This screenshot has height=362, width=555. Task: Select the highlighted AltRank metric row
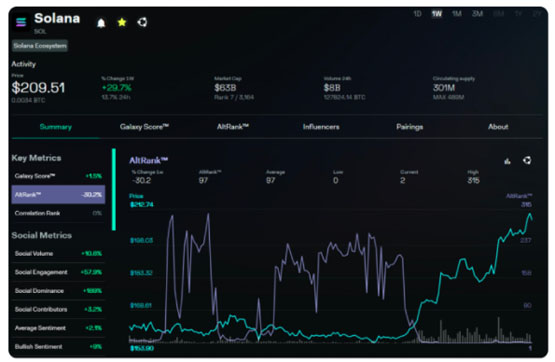[58, 195]
